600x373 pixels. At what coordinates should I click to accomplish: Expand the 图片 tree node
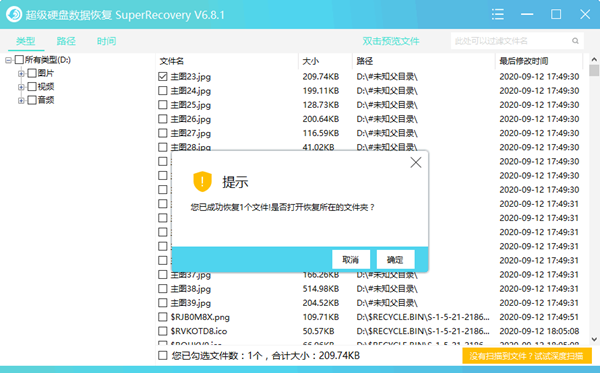pyautogui.click(x=21, y=73)
